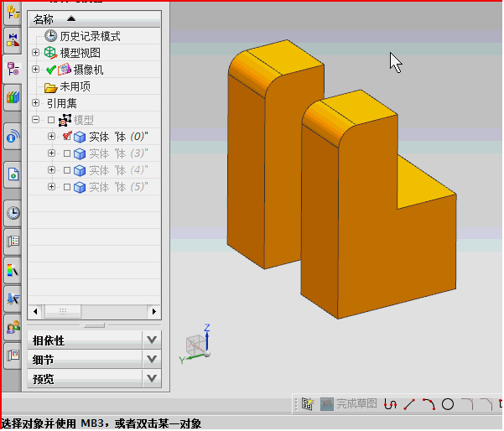Select 历史记录模式 in the navigator
504x431 pixels.
pos(90,36)
